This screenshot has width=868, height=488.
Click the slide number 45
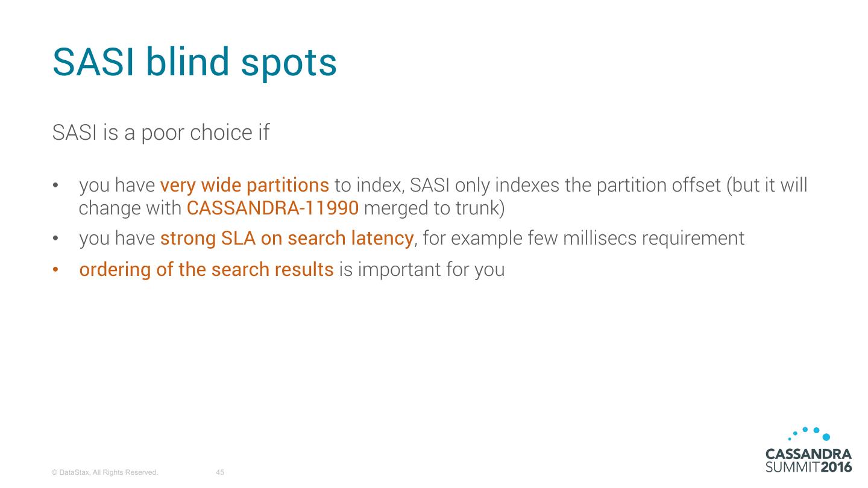220,473
